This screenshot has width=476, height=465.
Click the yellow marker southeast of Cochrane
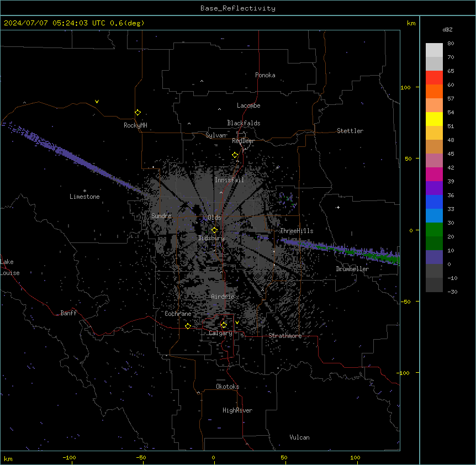coord(188,326)
